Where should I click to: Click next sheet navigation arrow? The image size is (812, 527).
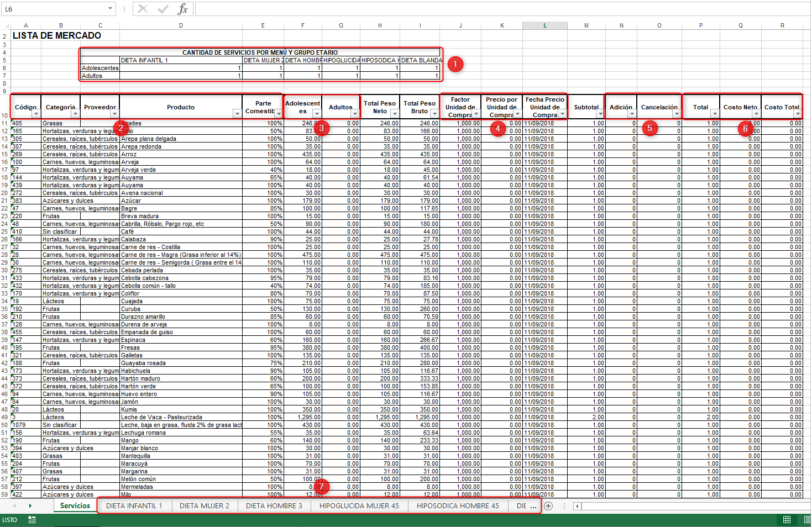tap(30, 506)
